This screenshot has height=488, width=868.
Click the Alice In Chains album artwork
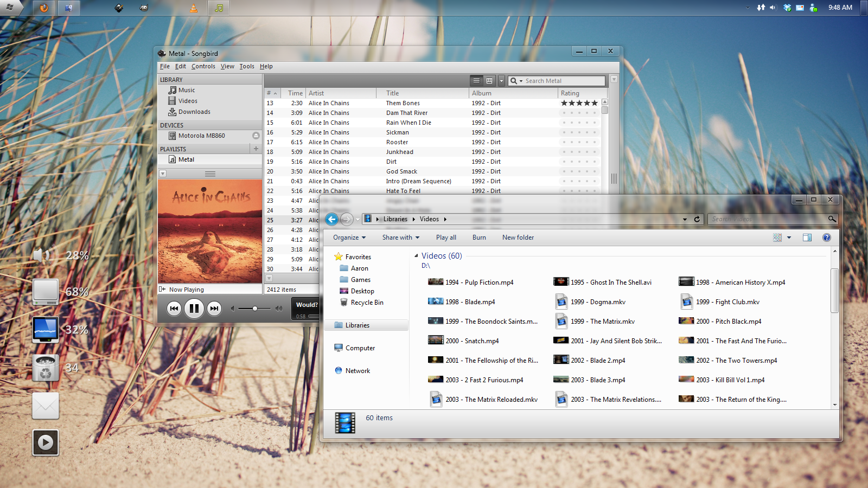coord(210,232)
